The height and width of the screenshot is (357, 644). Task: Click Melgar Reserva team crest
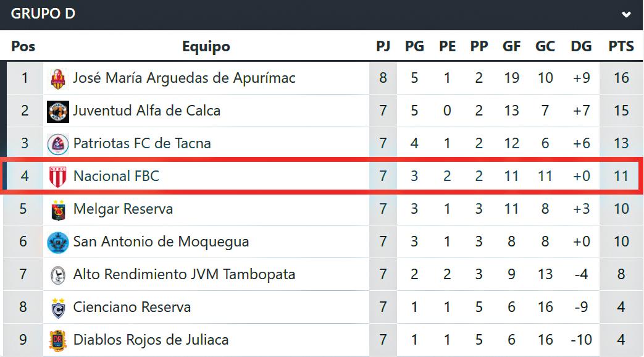58,209
